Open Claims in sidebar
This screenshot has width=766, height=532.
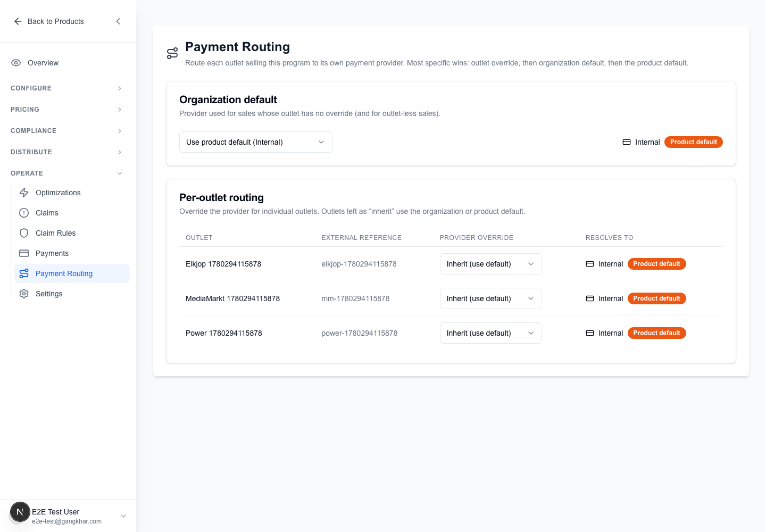[x=72, y=213]
